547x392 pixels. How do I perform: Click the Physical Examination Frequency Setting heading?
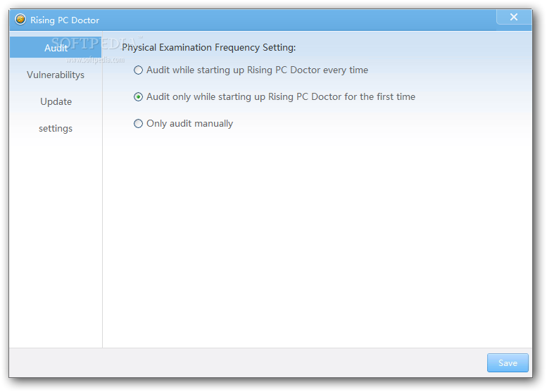[x=209, y=47]
